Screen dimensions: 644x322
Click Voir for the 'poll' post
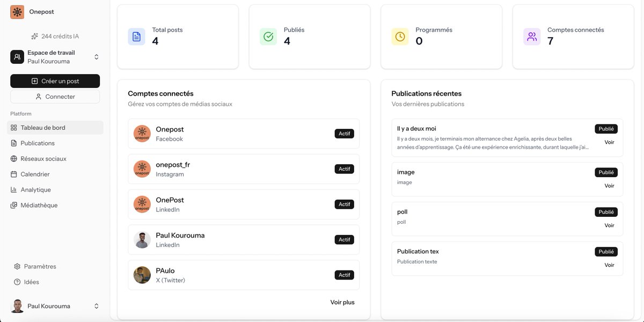(x=609, y=226)
